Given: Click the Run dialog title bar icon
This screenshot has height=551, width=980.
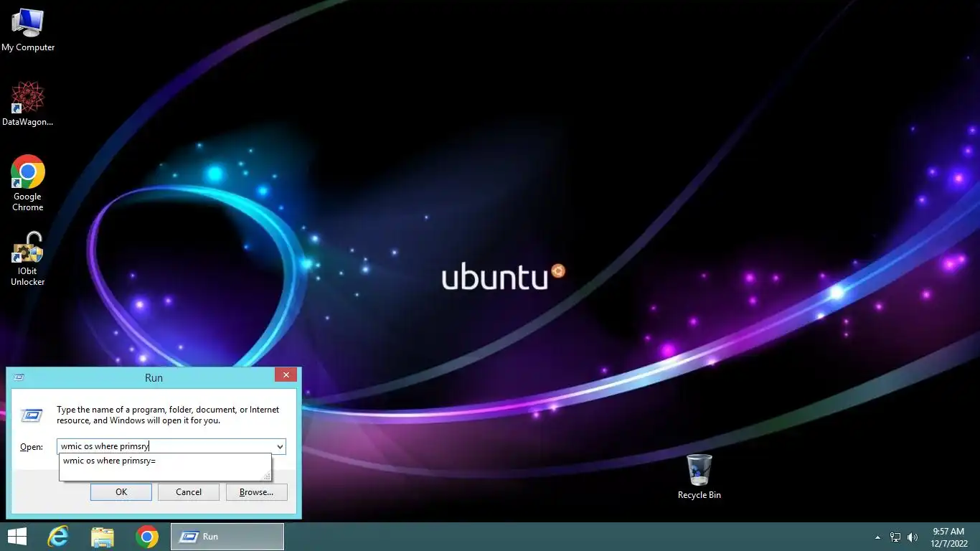Looking at the screenshot, I should click(x=19, y=377).
